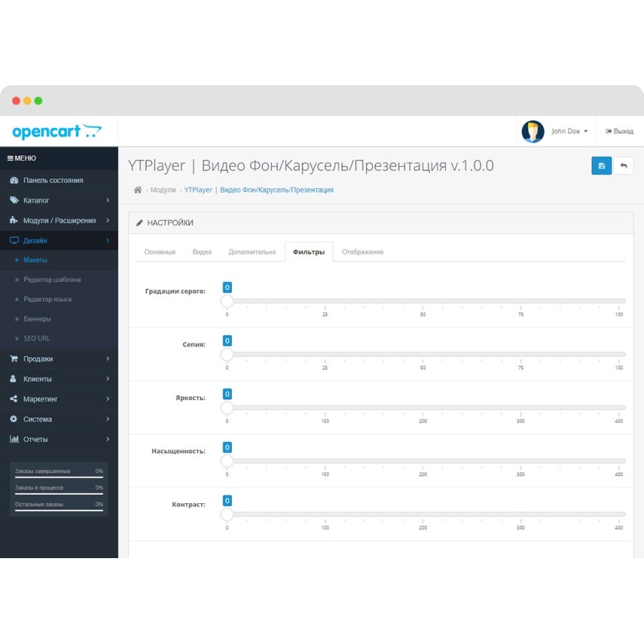Click the Насыщенность filter label
The width and height of the screenshot is (644, 644).
pos(179,451)
